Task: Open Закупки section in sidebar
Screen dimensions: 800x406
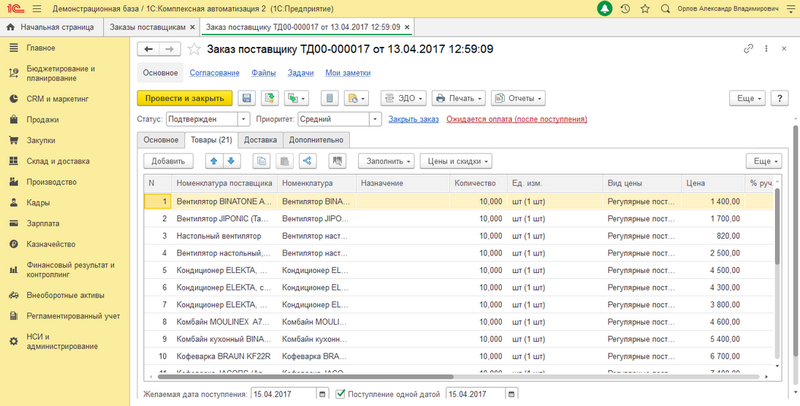Action: click(x=41, y=140)
